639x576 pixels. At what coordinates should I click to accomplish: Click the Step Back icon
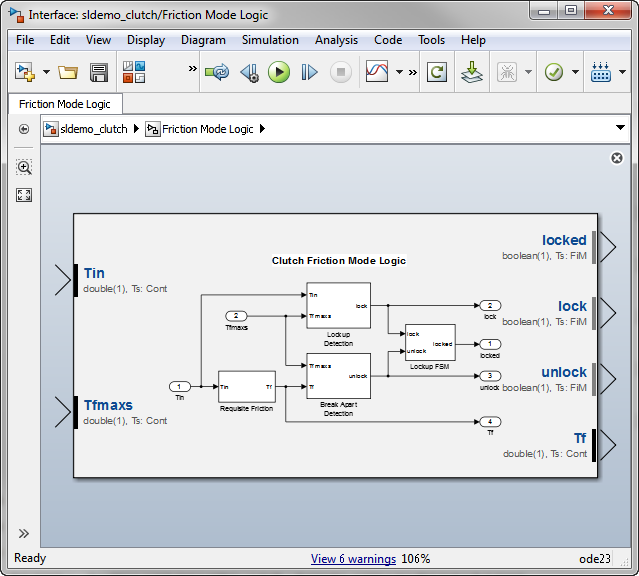pyautogui.click(x=249, y=72)
